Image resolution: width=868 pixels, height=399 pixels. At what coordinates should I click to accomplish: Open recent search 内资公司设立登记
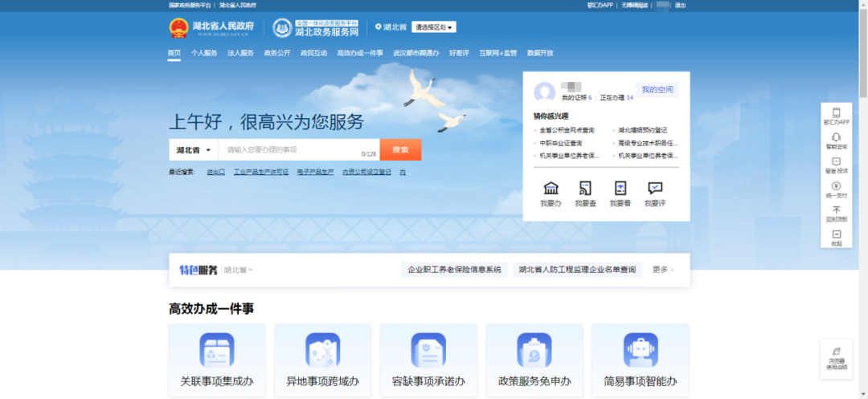[x=366, y=172]
